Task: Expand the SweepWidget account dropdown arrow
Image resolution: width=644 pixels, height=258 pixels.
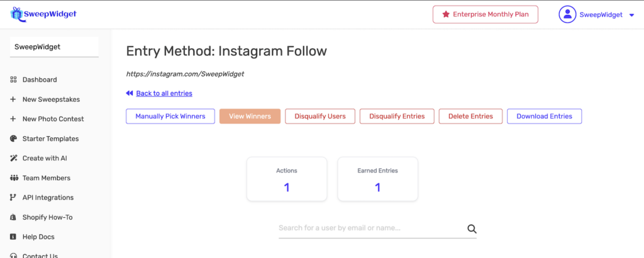Action: 631,15
